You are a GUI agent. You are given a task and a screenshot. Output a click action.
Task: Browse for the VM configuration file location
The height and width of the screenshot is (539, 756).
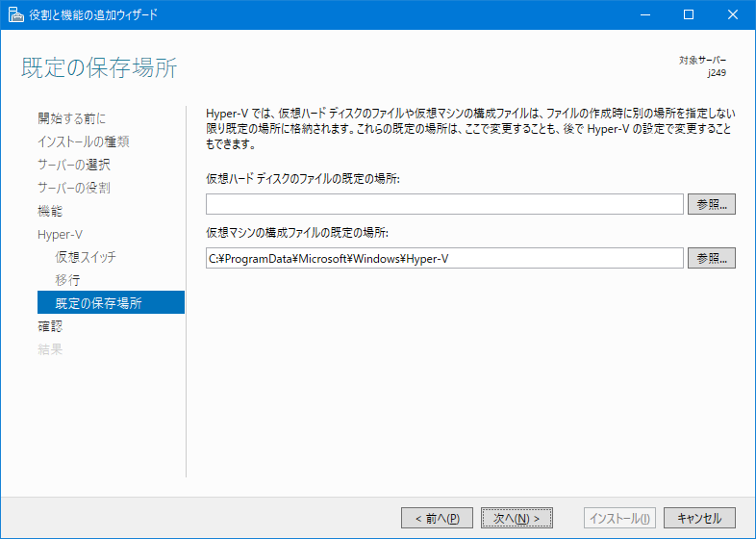[712, 258]
